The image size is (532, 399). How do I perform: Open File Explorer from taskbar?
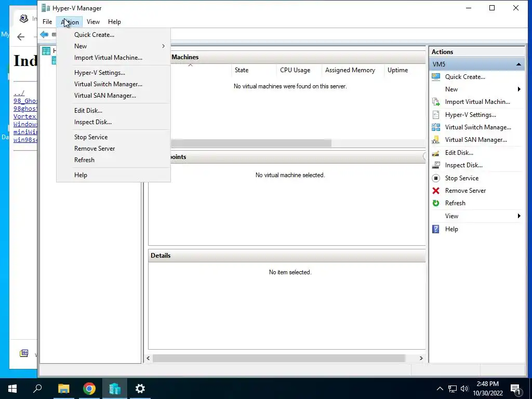coord(63,389)
